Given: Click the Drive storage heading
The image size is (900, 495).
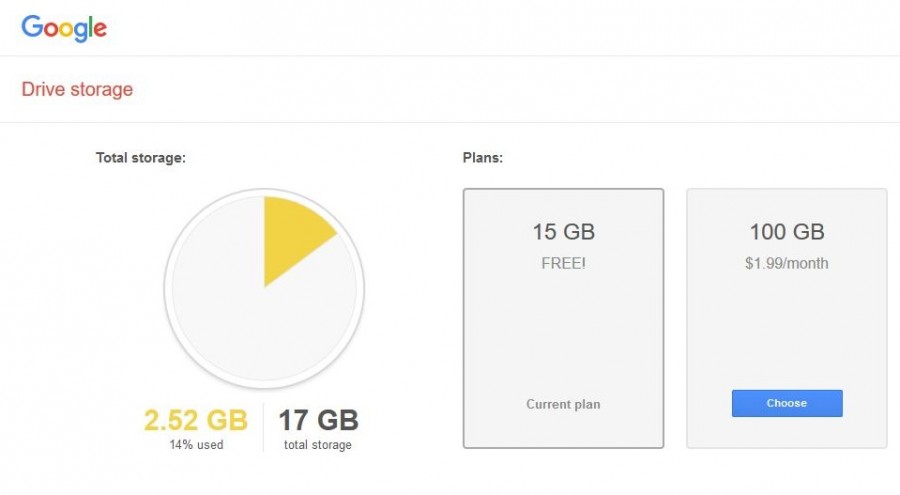Looking at the screenshot, I should pos(77,90).
